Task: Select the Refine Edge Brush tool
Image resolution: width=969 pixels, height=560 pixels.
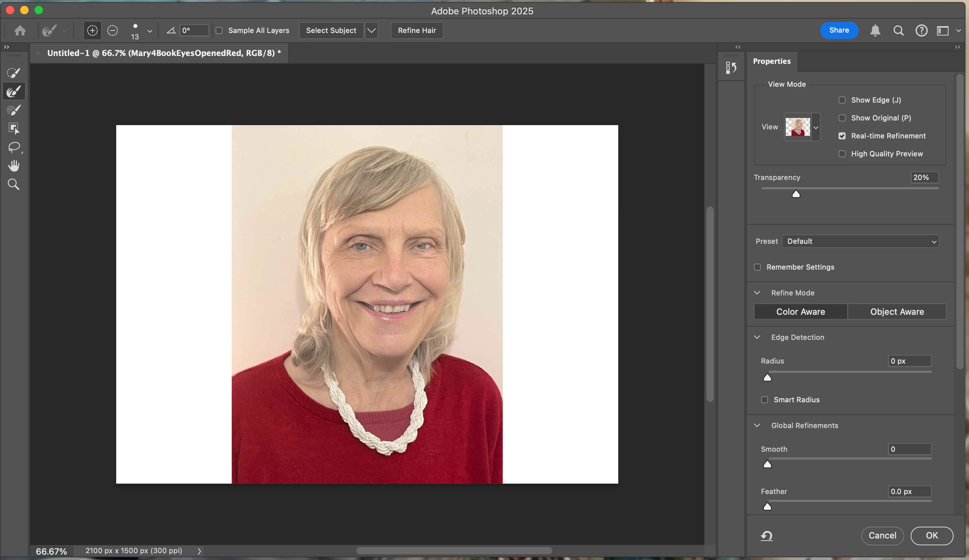Action: click(x=14, y=91)
